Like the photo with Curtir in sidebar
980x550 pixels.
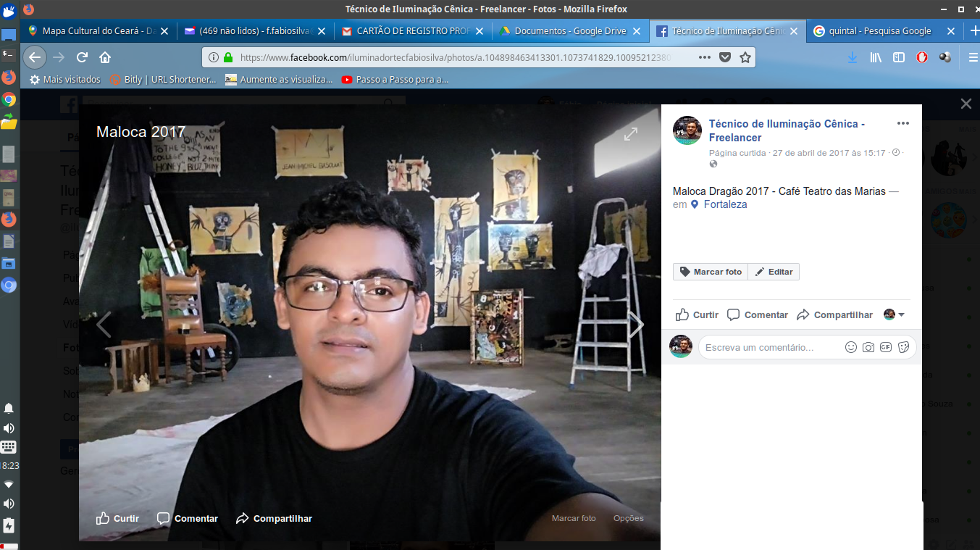pyautogui.click(x=697, y=314)
